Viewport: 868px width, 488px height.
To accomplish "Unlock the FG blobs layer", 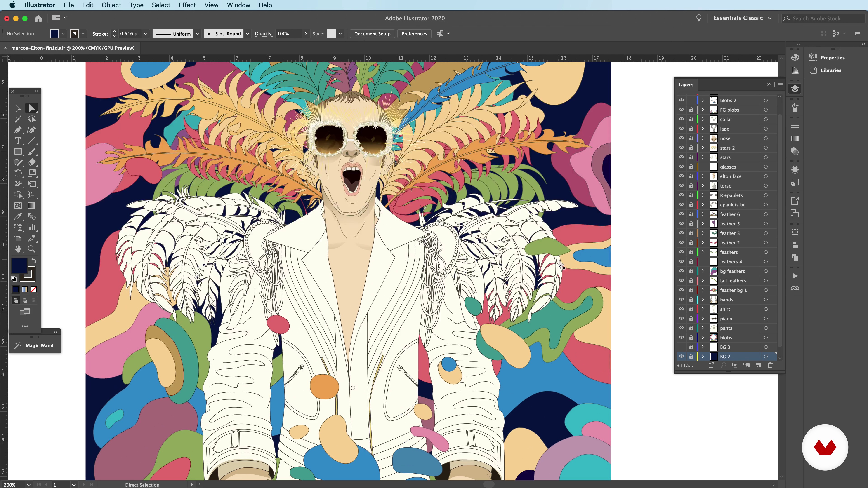I will (691, 110).
